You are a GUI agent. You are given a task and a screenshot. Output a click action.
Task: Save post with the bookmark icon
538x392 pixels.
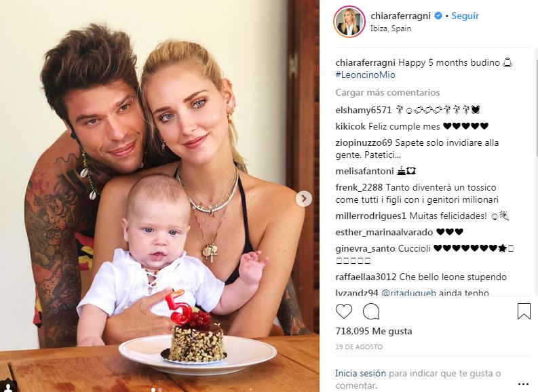click(524, 311)
